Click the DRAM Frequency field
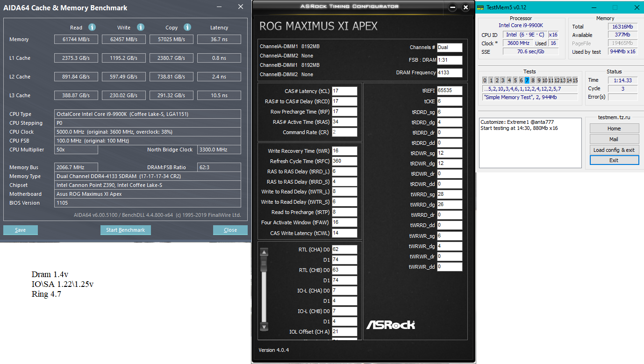This screenshot has height=364, width=644. tap(450, 73)
